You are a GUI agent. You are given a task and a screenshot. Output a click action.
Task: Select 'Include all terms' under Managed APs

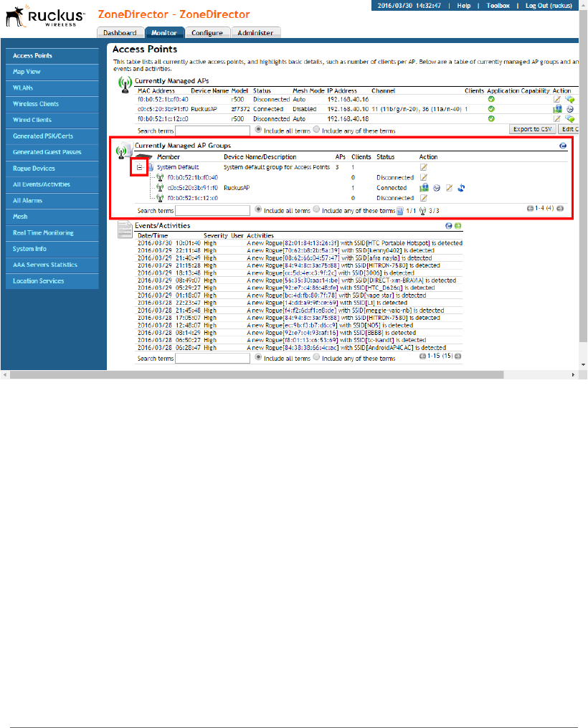258,130
